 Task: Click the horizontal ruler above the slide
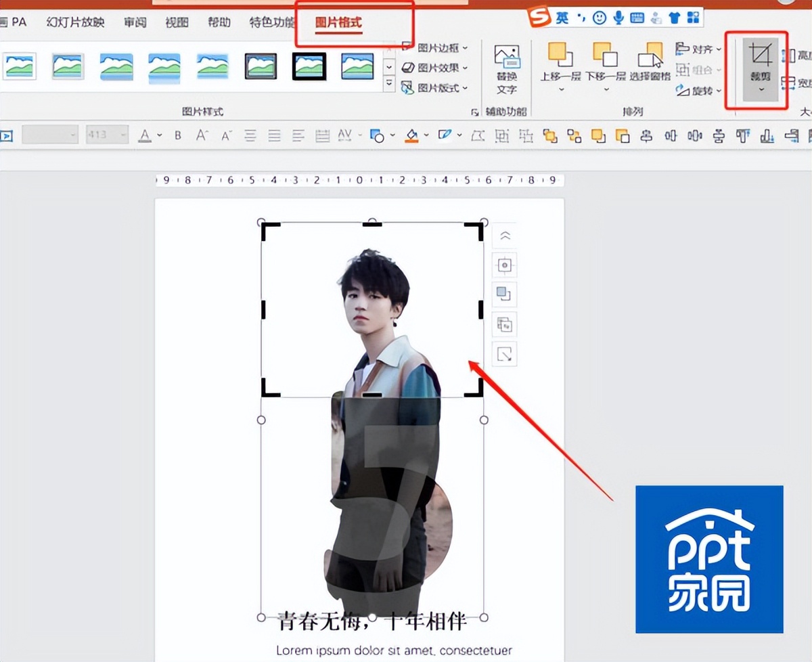(359, 180)
